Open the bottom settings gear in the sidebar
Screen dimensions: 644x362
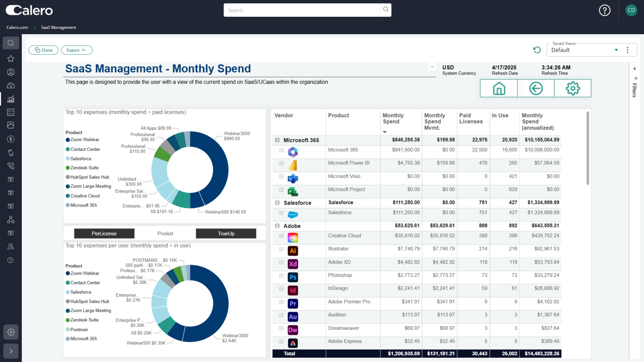[x=11, y=332]
